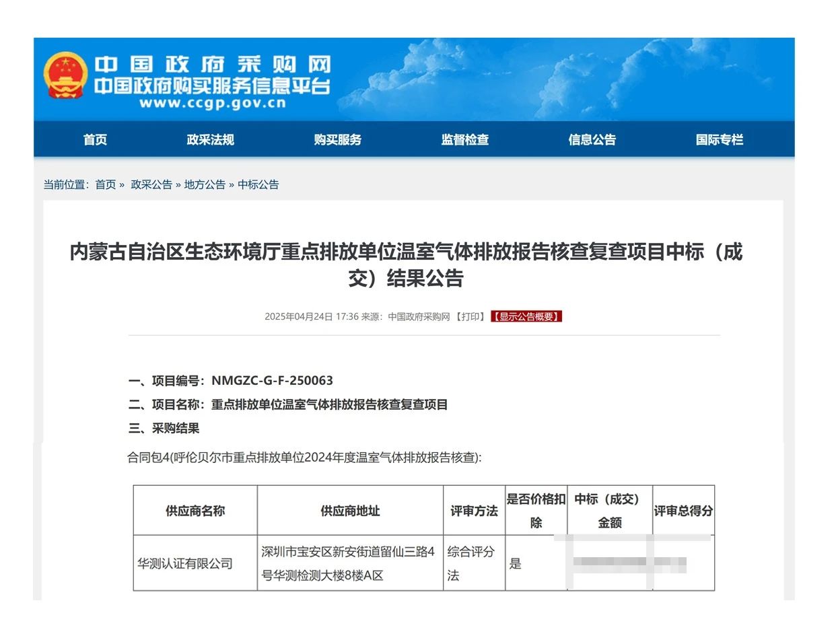The width and height of the screenshot is (836, 644).
Task: Open 首页 in the blue navigation bar
Action: (x=95, y=140)
